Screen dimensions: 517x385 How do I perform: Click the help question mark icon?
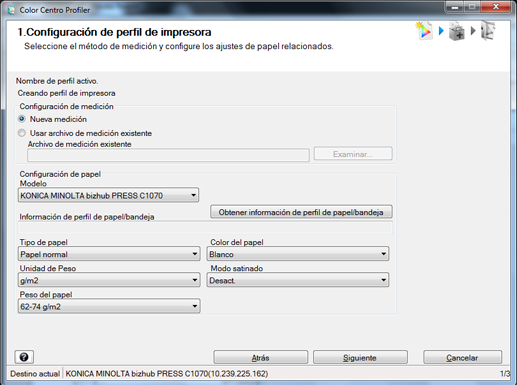pos(24,357)
